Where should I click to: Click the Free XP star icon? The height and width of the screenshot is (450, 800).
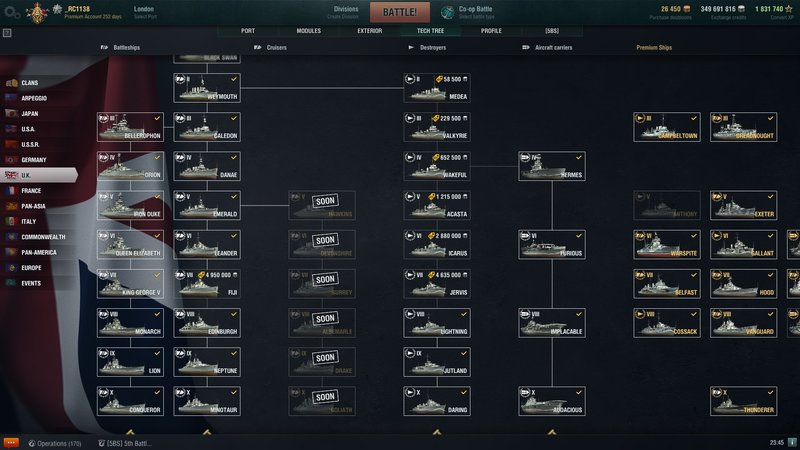point(789,9)
